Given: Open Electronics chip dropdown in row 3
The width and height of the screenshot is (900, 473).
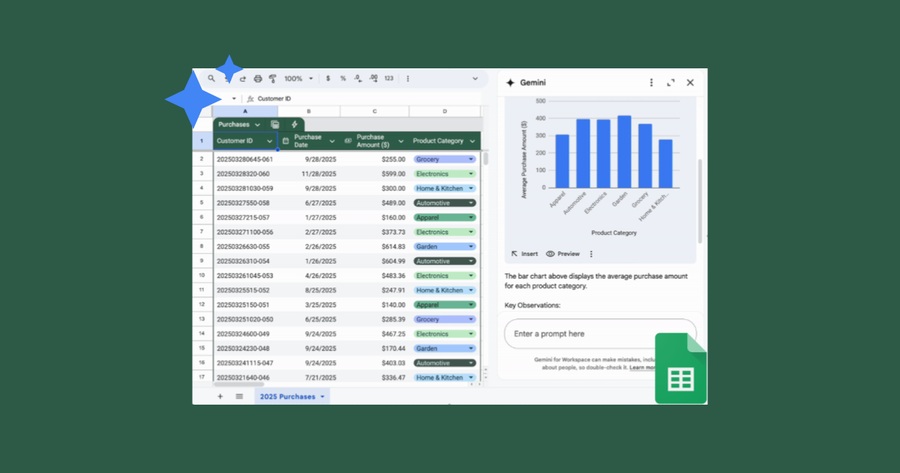Looking at the screenshot, I should pyautogui.click(x=471, y=174).
